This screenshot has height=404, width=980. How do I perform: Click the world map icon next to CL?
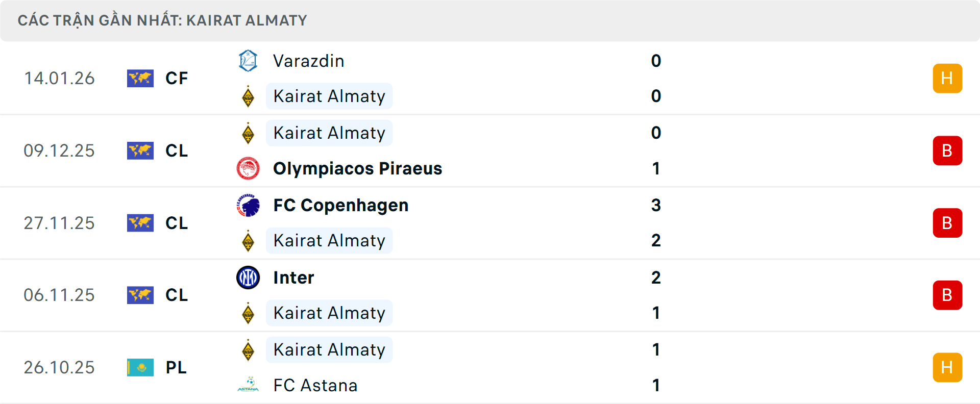[x=140, y=150]
